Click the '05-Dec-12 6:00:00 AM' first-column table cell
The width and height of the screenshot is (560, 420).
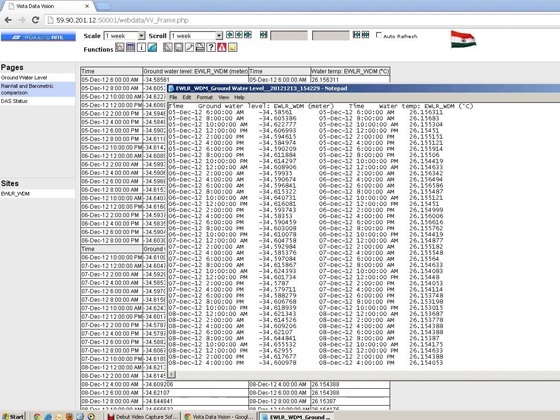tap(111, 80)
